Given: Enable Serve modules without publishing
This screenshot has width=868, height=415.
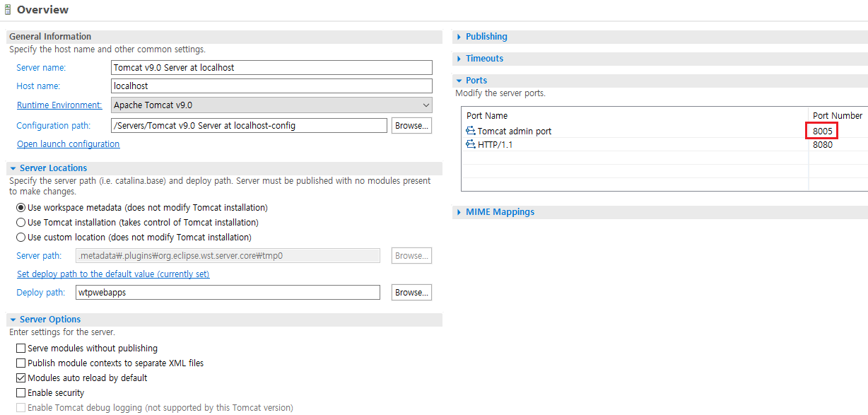Looking at the screenshot, I should coord(20,349).
